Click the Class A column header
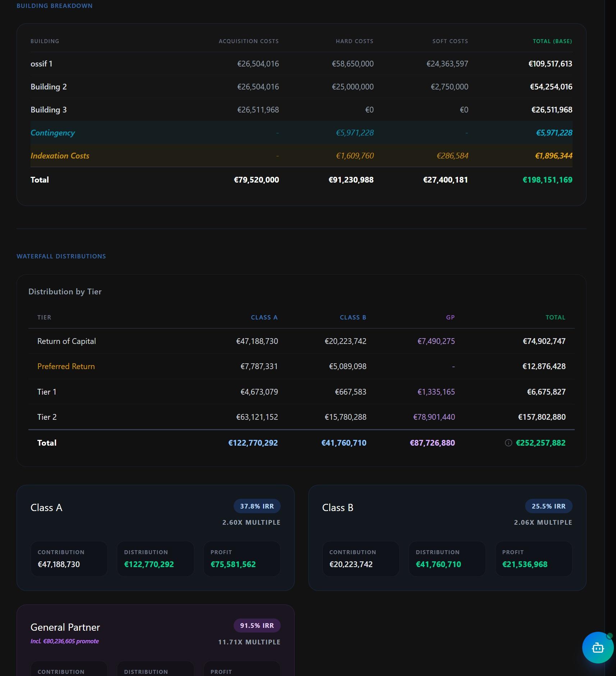 264,317
